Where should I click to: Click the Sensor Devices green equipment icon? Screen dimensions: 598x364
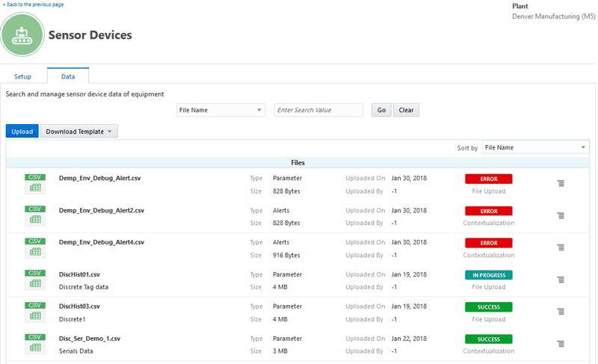[22, 34]
